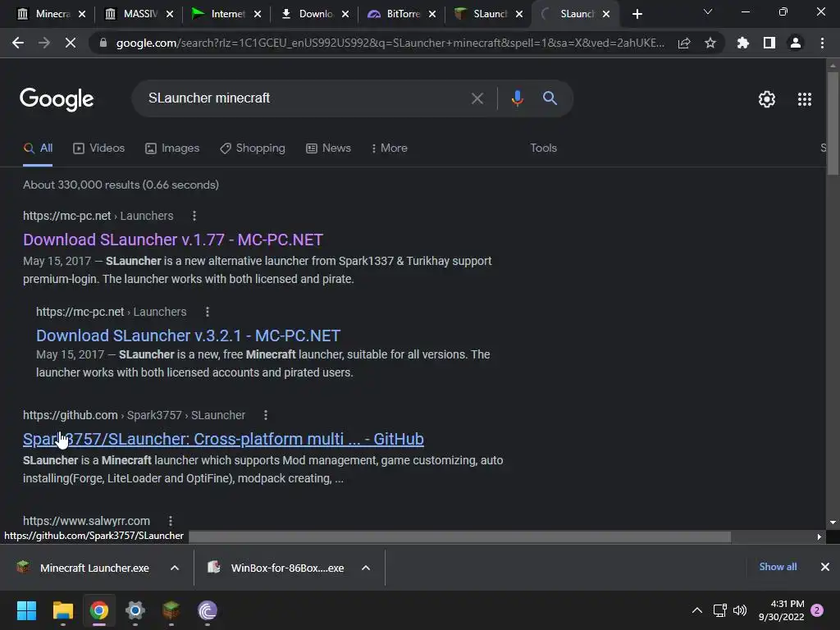The width and height of the screenshot is (840, 630).
Task: Click the Chrome taskbar icon
Action: tap(99, 610)
